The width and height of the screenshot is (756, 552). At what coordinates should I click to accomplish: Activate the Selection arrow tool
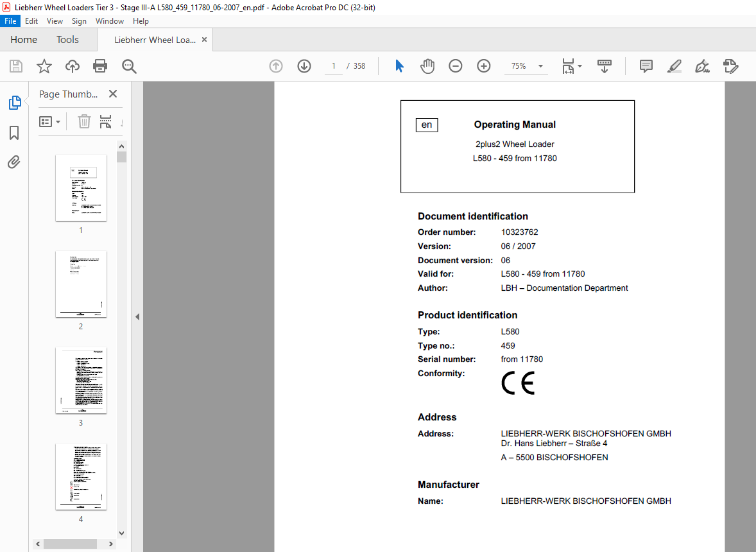(x=399, y=66)
